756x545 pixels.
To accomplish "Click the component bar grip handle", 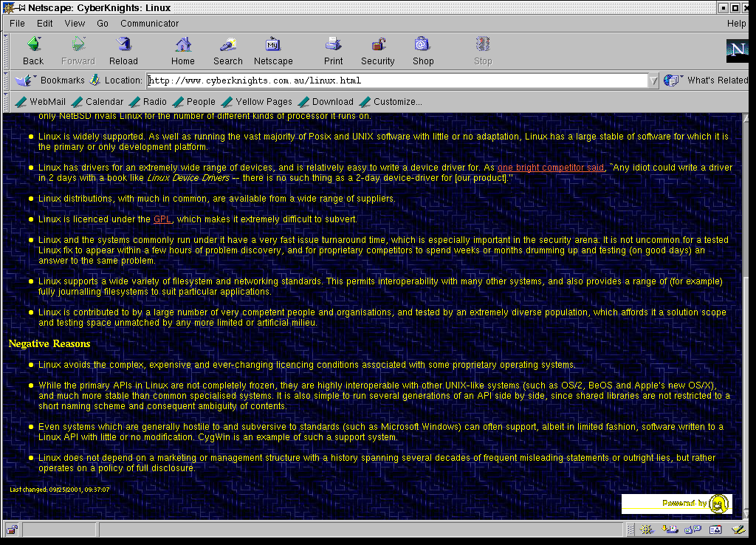I will tap(630, 529).
